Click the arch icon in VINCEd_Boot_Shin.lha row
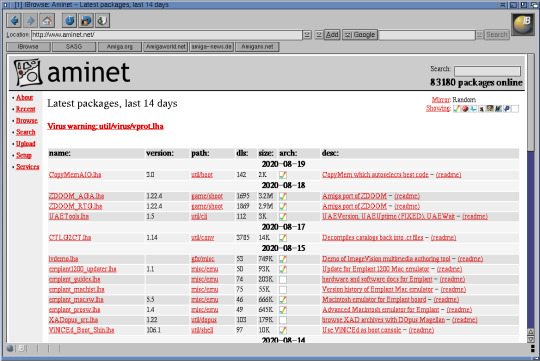 pyautogui.click(x=283, y=330)
